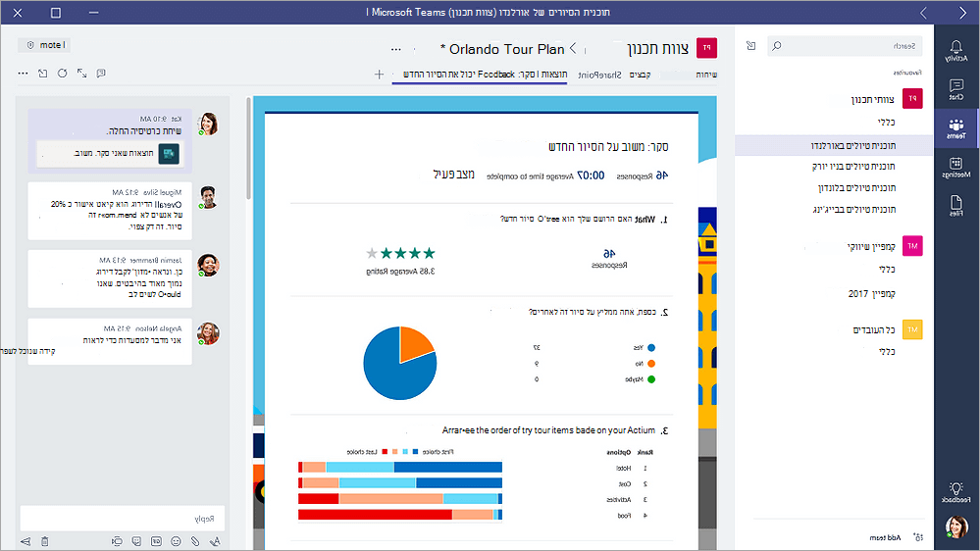Click into the Search box

(x=845, y=46)
